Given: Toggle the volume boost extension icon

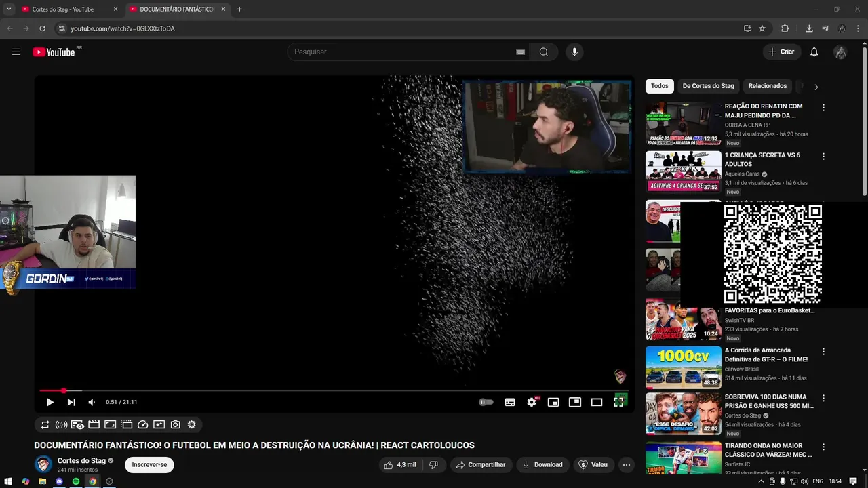Looking at the screenshot, I should click(61, 425).
